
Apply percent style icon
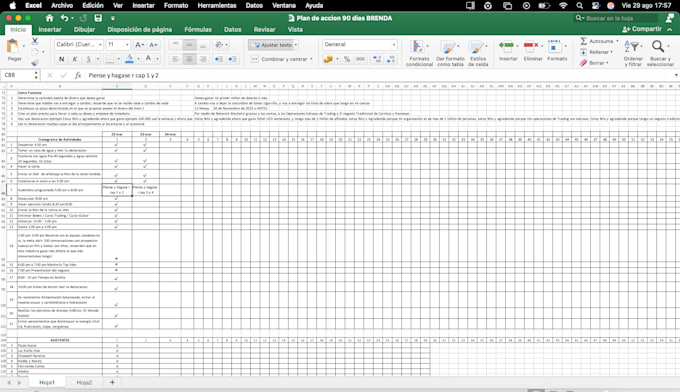[x=347, y=59]
